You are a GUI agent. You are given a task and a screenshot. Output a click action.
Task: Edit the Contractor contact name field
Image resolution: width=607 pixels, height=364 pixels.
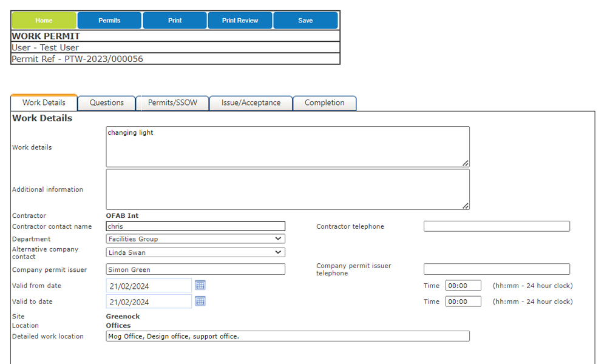pos(195,226)
